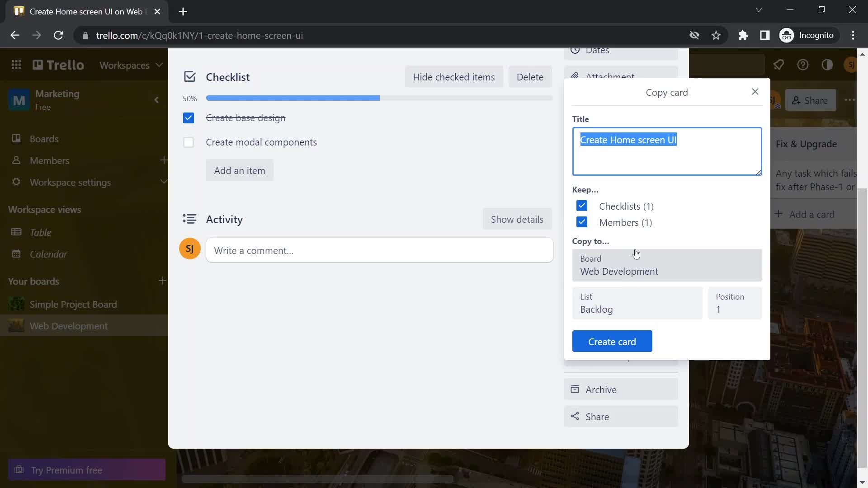
Task: Close the Create Home screen UI tab
Action: pyautogui.click(x=157, y=12)
